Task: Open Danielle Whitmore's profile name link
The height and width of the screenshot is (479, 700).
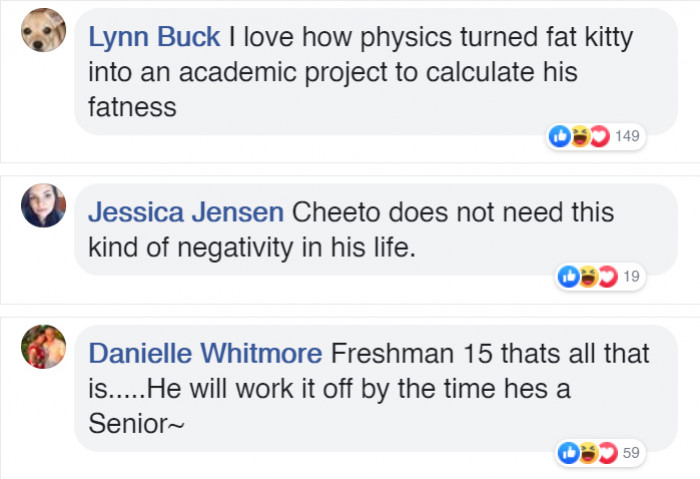Action: coord(205,353)
